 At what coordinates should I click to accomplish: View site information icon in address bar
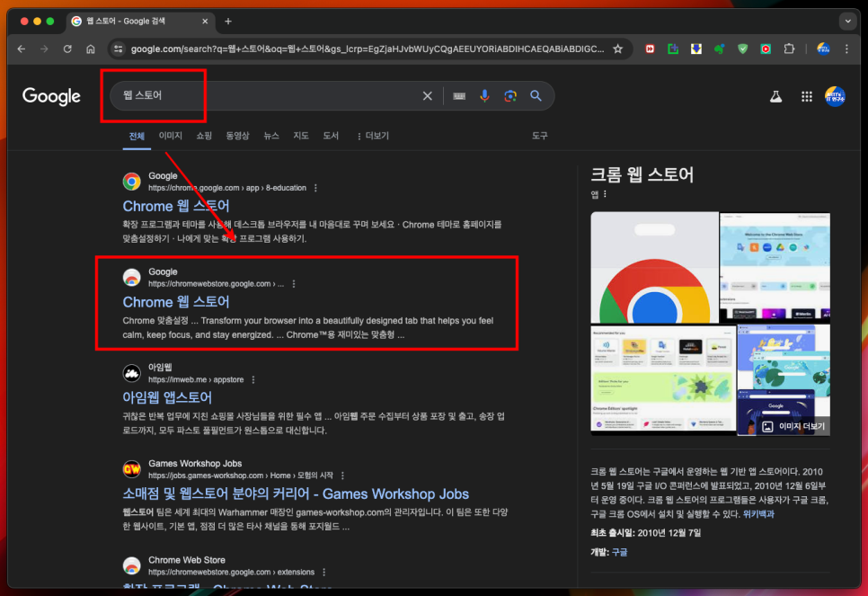(x=118, y=49)
